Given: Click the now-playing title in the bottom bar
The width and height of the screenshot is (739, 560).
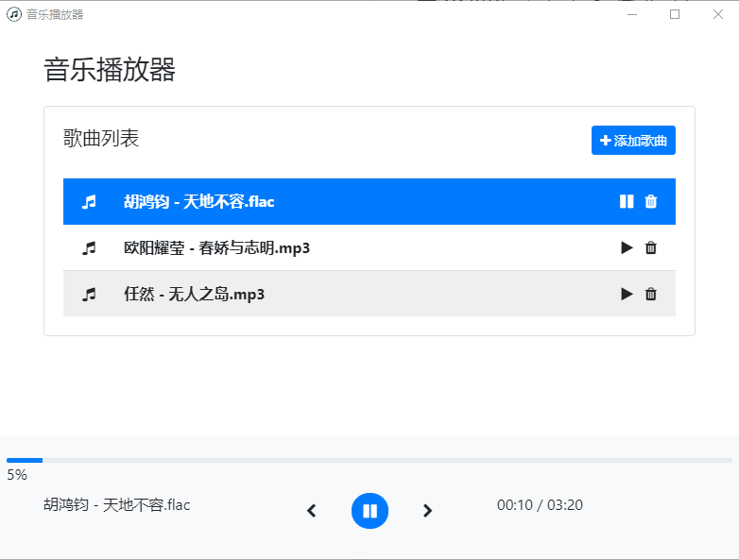Looking at the screenshot, I should point(117,505).
